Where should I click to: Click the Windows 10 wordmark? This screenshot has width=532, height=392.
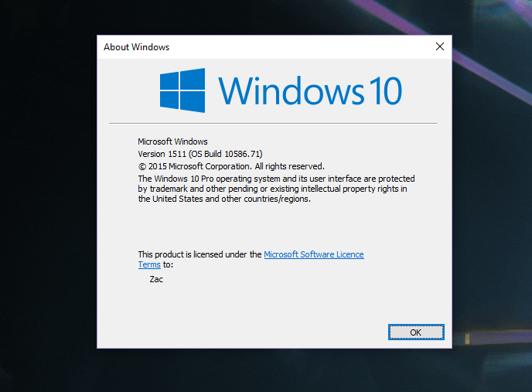coord(310,90)
